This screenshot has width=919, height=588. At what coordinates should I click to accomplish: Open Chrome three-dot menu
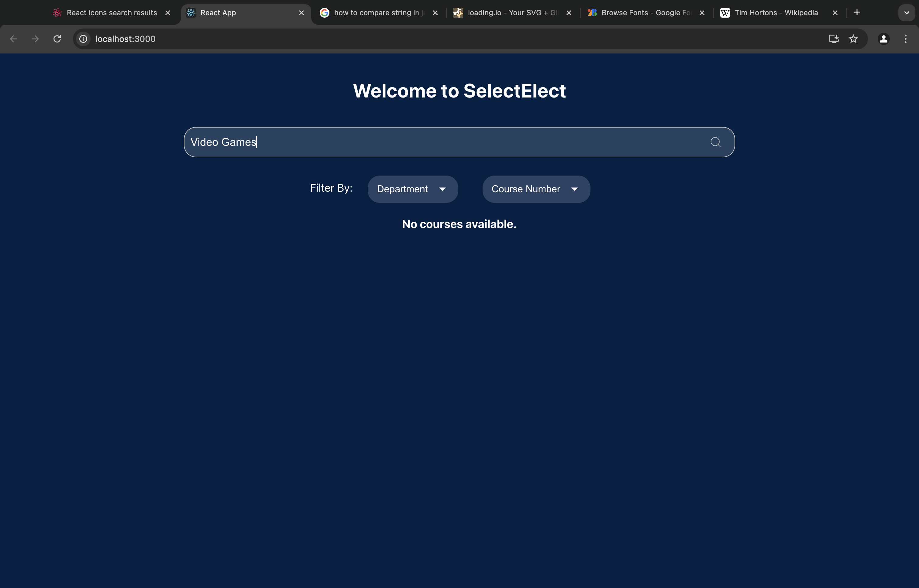905,39
